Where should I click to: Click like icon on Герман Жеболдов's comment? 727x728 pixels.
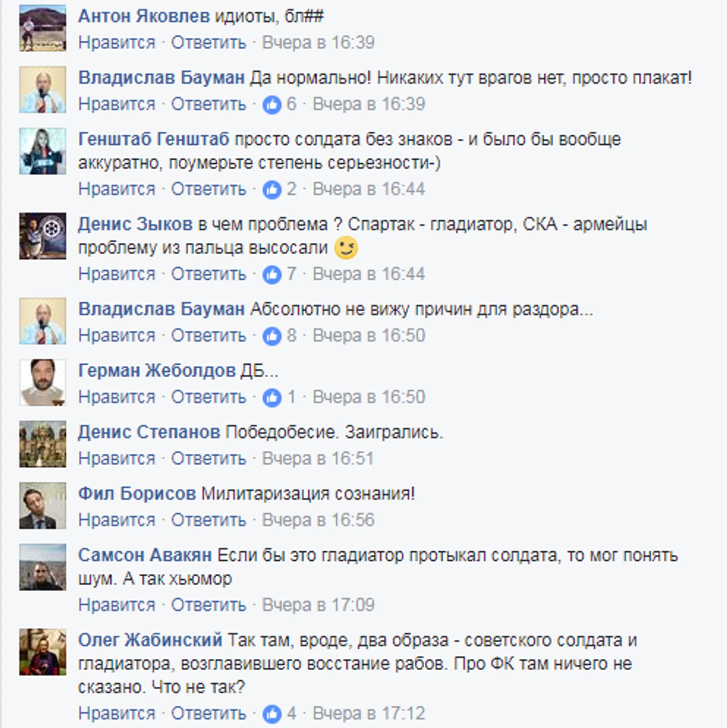272,398
